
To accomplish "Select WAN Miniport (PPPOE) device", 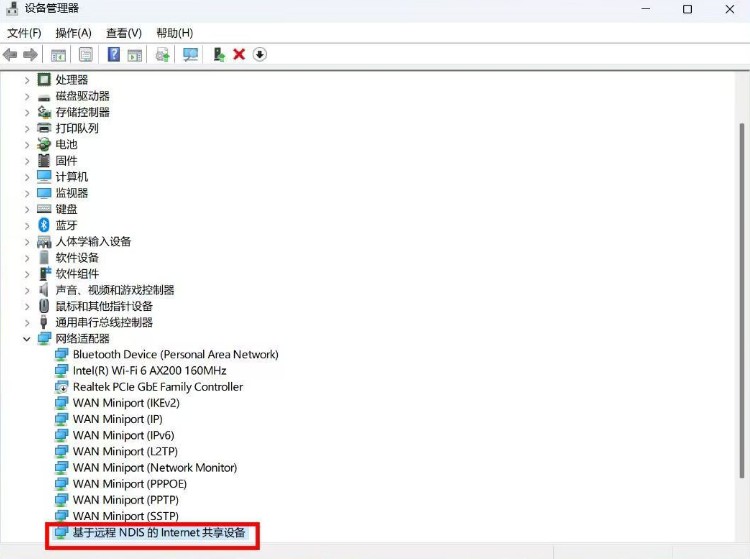I will (x=129, y=484).
